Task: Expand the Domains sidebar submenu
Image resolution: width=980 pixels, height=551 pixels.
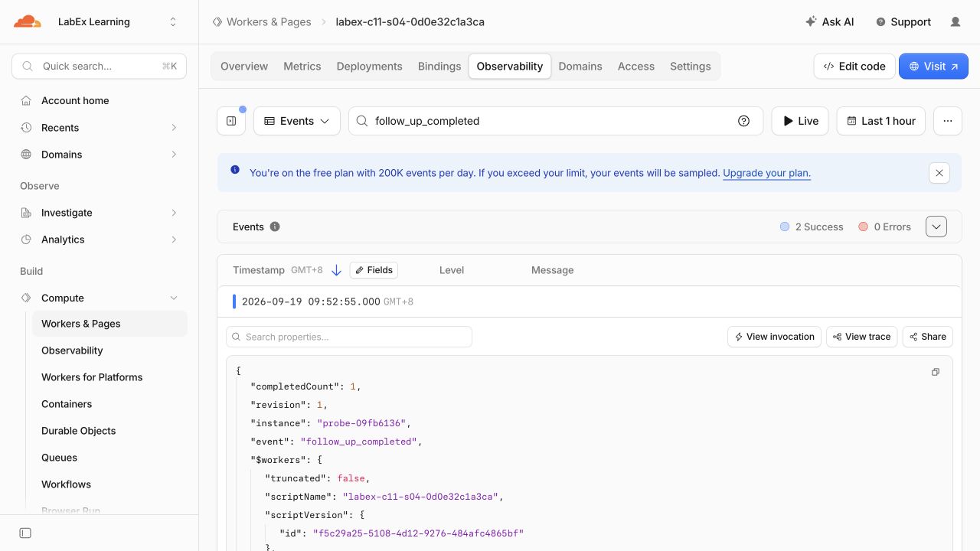Action: pos(174,155)
